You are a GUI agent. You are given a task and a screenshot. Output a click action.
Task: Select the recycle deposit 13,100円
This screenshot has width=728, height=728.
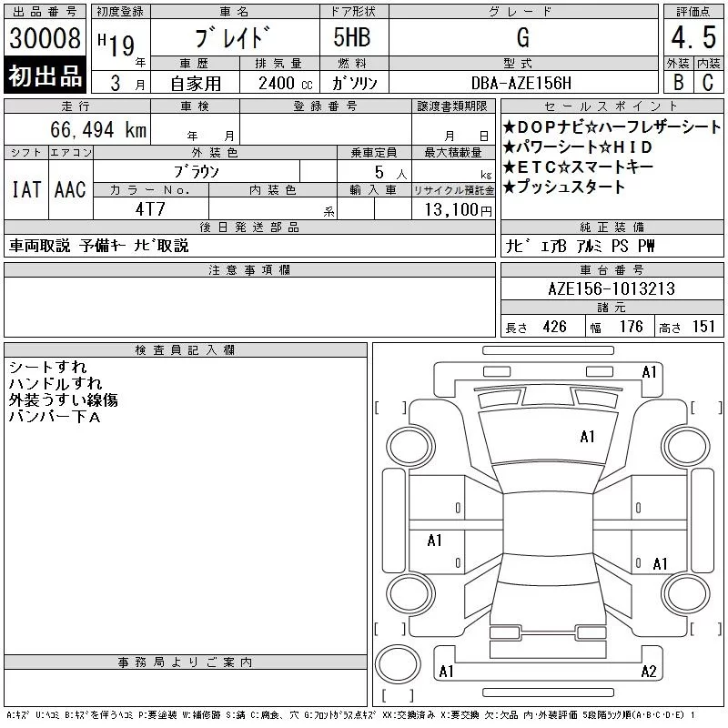coord(459,210)
